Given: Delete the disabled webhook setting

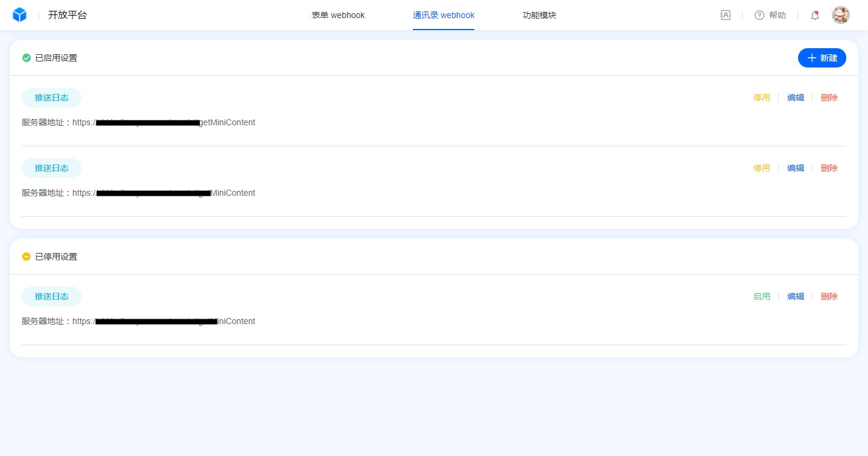Looking at the screenshot, I should (829, 296).
